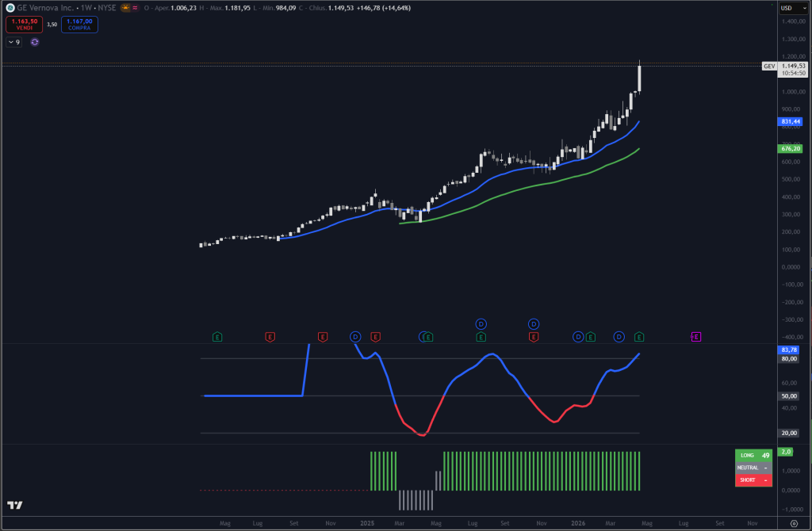The image size is (812, 531).
Task: Expand the indicator values chevron next to 9
Action: 13,41
